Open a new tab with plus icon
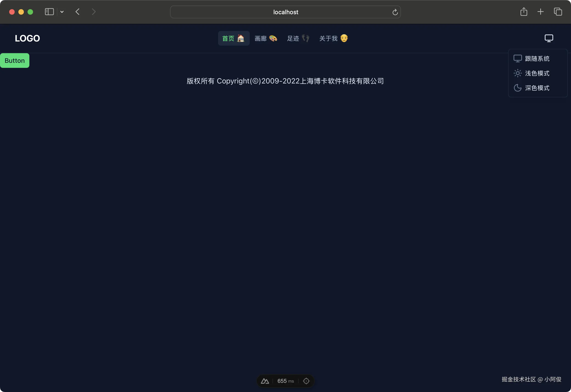Image resolution: width=571 pixels, height=392 pixels. pyautogui.click(x=540, y=12)
